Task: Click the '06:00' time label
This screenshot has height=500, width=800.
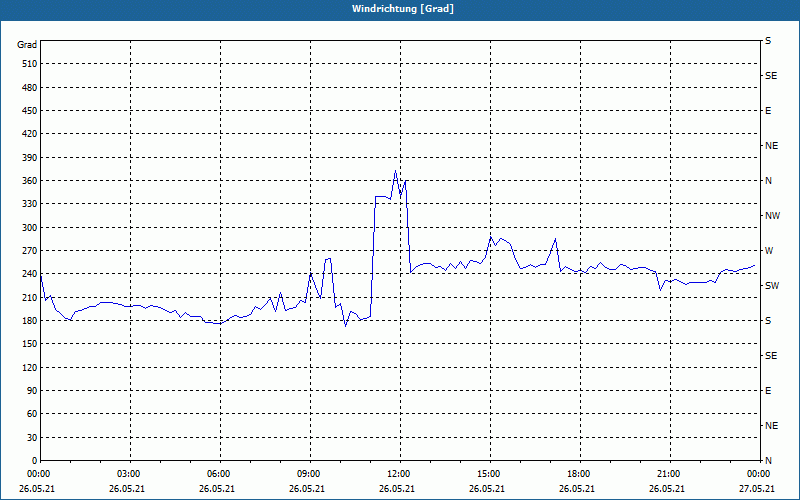Action: pyautogui.click(x=220, y=474)
